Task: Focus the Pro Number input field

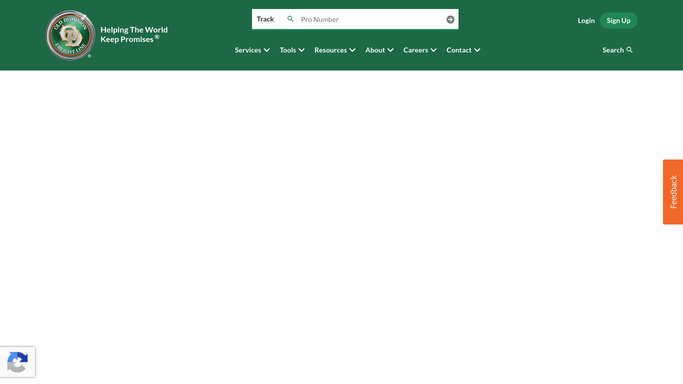Action: click(370, 19)
